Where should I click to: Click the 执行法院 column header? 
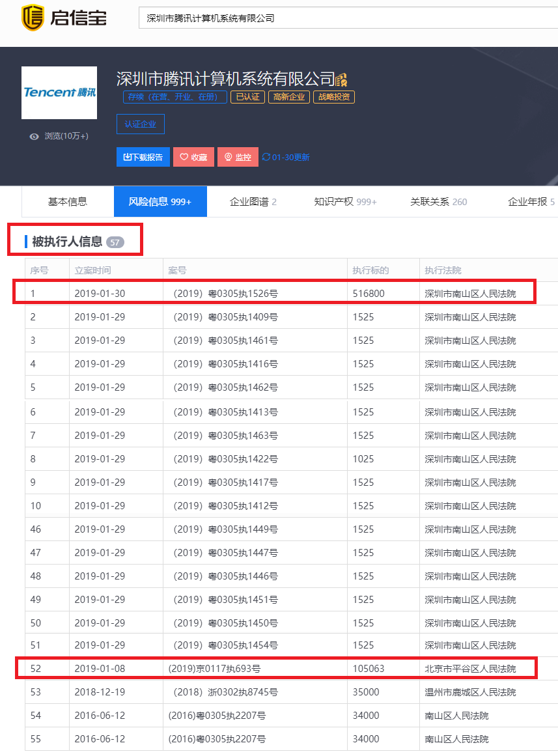(x=443, y=270)
